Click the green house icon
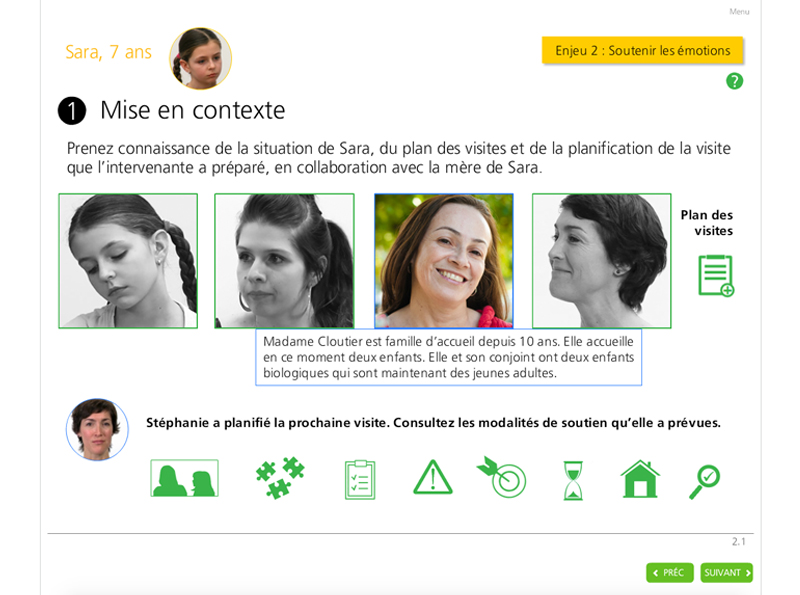Screen dimensions: 800x595 point(640,479)
